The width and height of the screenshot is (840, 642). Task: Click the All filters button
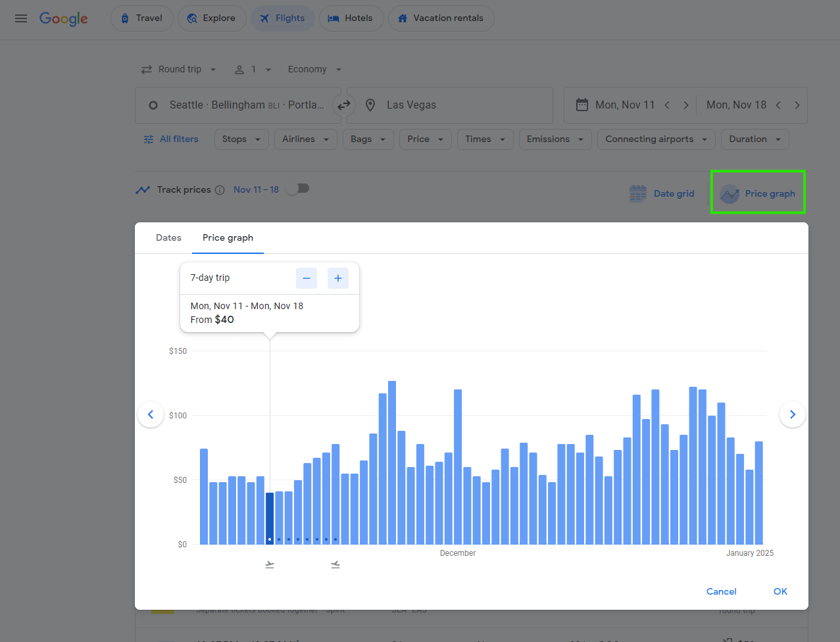click(x=170, y=139)
